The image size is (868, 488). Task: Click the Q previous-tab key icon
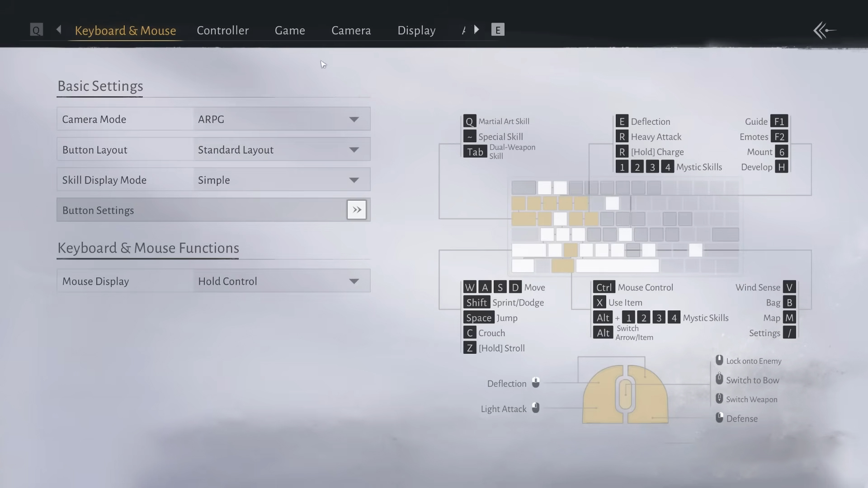click(x=36, y=30)
